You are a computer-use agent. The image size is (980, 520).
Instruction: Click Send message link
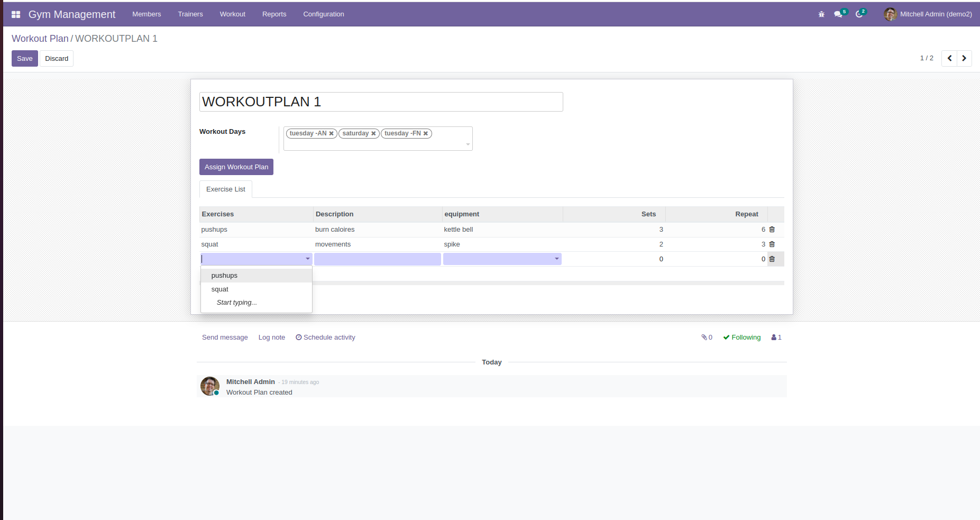pos(225,337)
